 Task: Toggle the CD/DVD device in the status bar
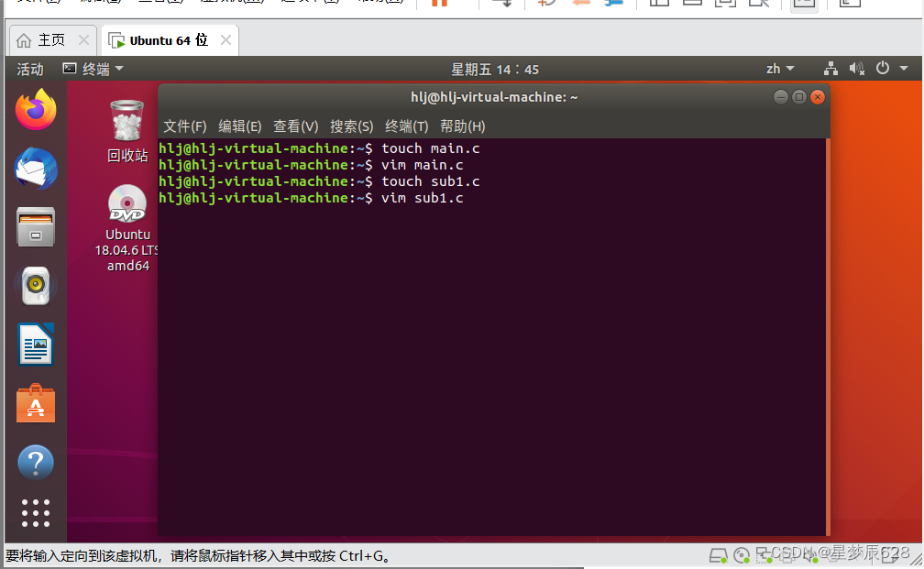click(741, 554)
